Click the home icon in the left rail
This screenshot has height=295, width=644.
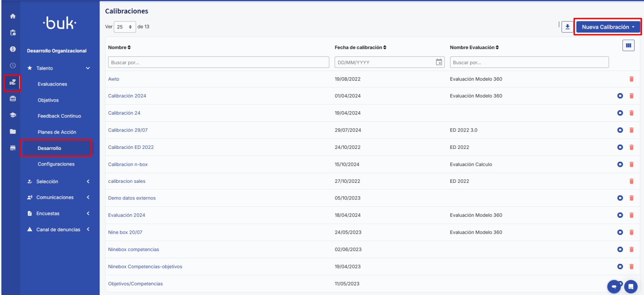pos(13,16)
